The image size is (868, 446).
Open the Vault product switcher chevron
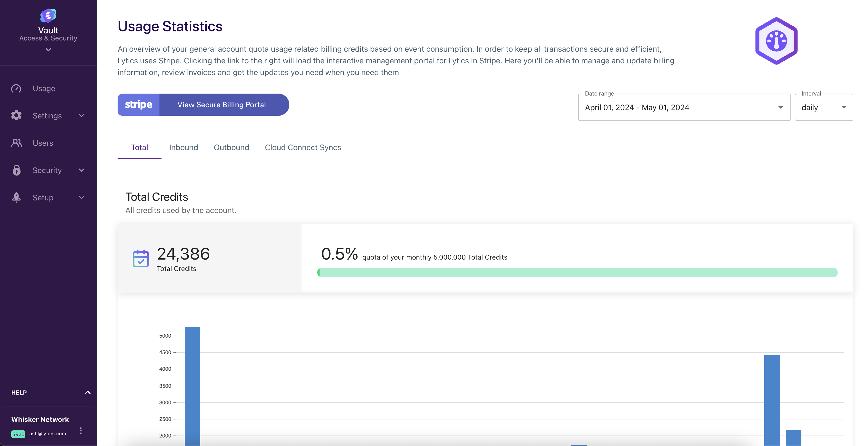[x=48, y=49]
